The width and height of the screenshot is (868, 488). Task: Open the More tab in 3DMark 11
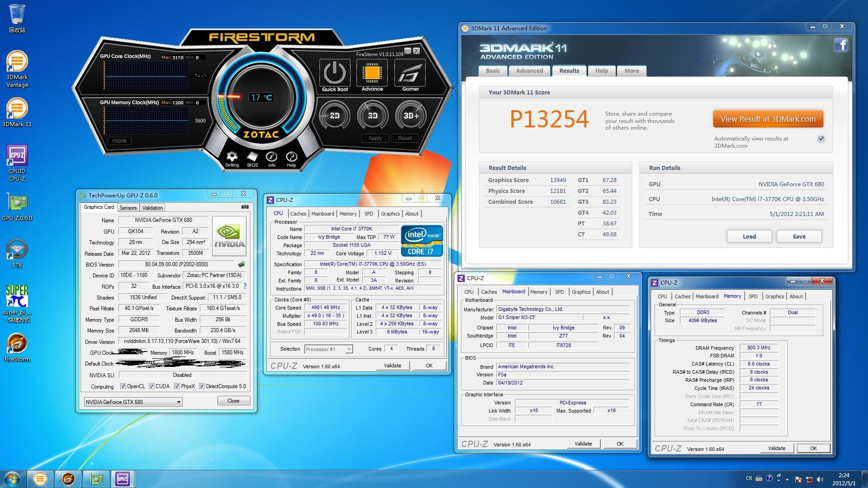[x=632, y=71]
